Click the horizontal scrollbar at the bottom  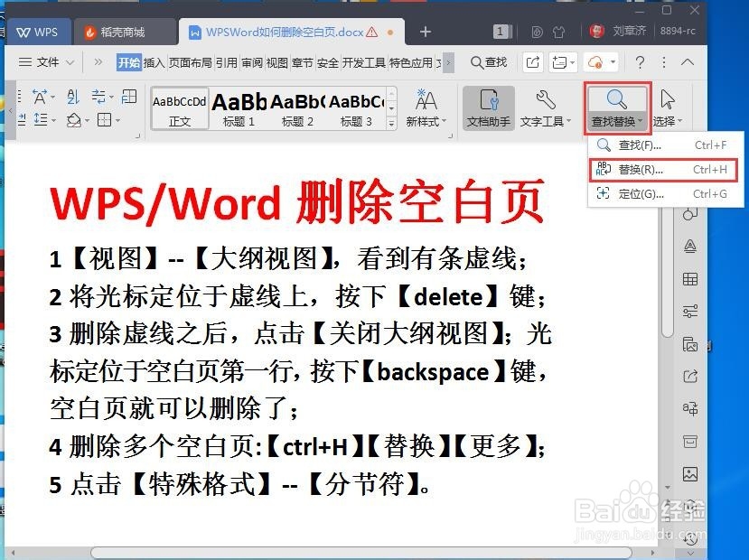coord(363,553)
